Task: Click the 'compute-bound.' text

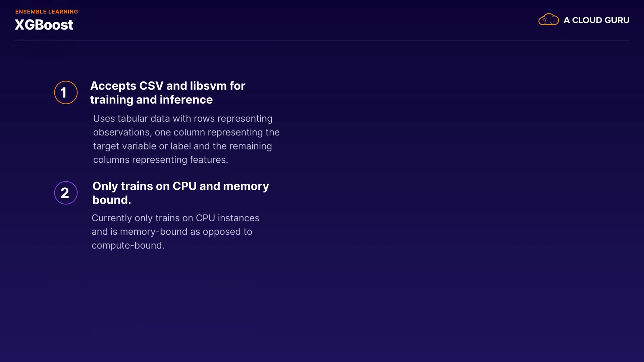Action: (128, 245)
